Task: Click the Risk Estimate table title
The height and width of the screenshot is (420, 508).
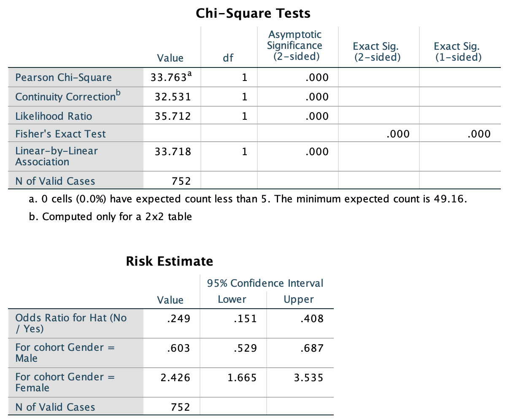Action: click(169, 261)
